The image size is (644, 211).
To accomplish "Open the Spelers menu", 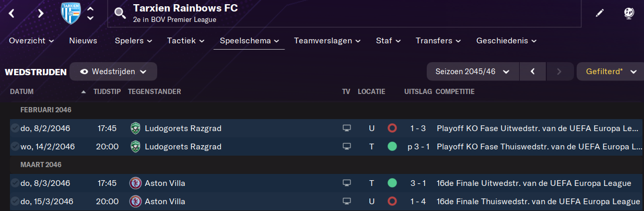I will [133, 41].
